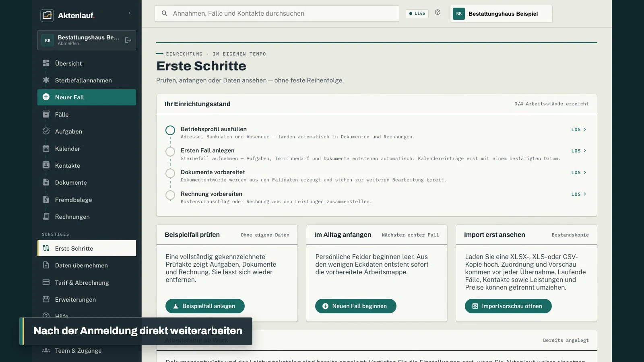
Task: Select Neuer Fall in the sidebar
Action: pos(87,97)
